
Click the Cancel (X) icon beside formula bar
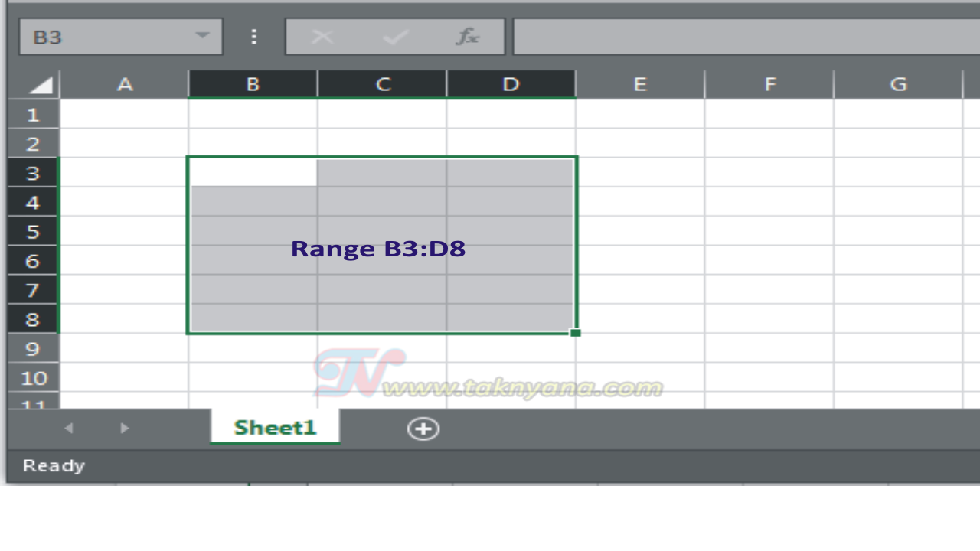click(323, 36)
